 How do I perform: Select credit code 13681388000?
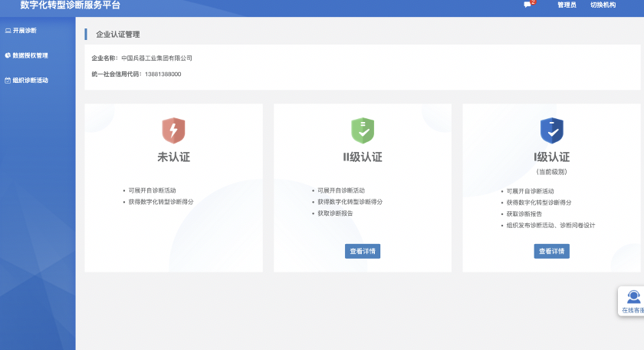pyautogui.click(x=163, y=74)
